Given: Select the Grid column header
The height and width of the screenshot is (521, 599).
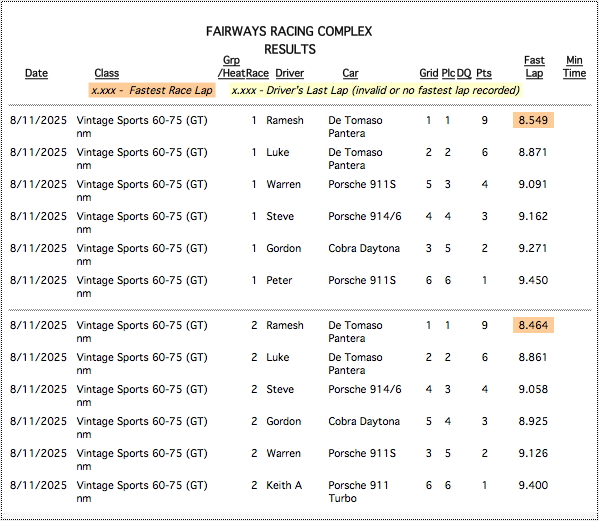Looking at the screenshot, I should pyautogui.click(x=429, y=73).
